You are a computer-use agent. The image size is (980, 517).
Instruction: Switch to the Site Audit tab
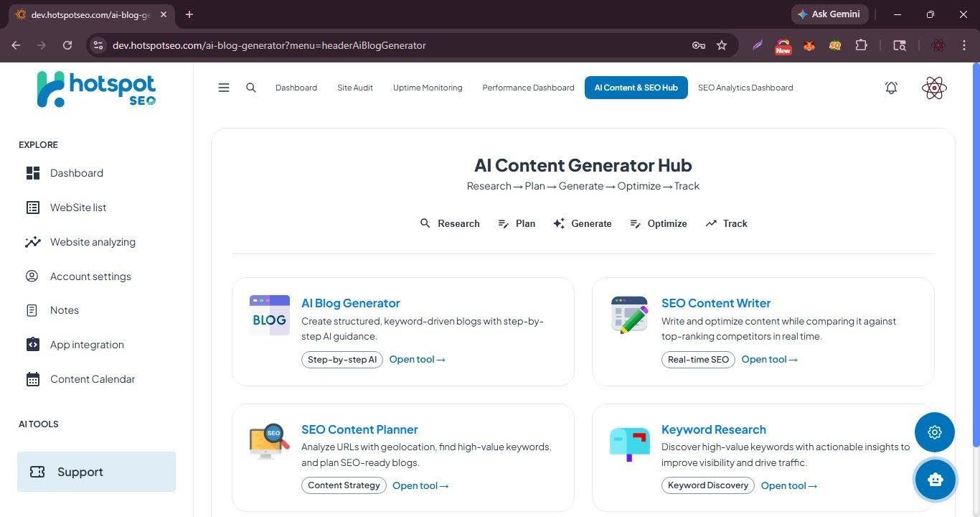click(x=355, y=88)
